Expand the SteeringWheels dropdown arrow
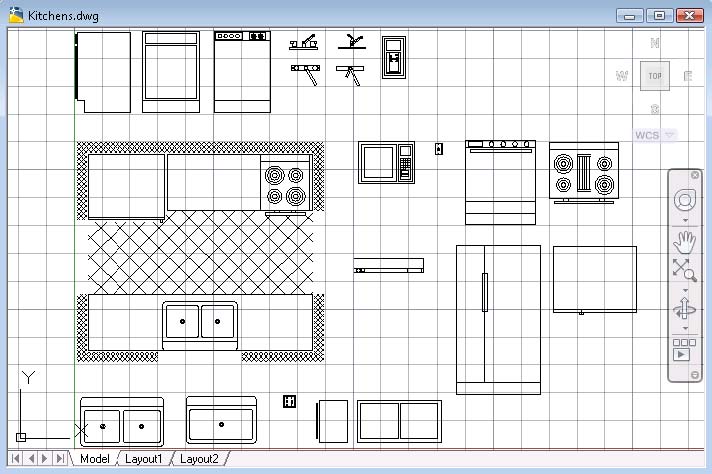 pyautogui.click(x=685, y=220)
